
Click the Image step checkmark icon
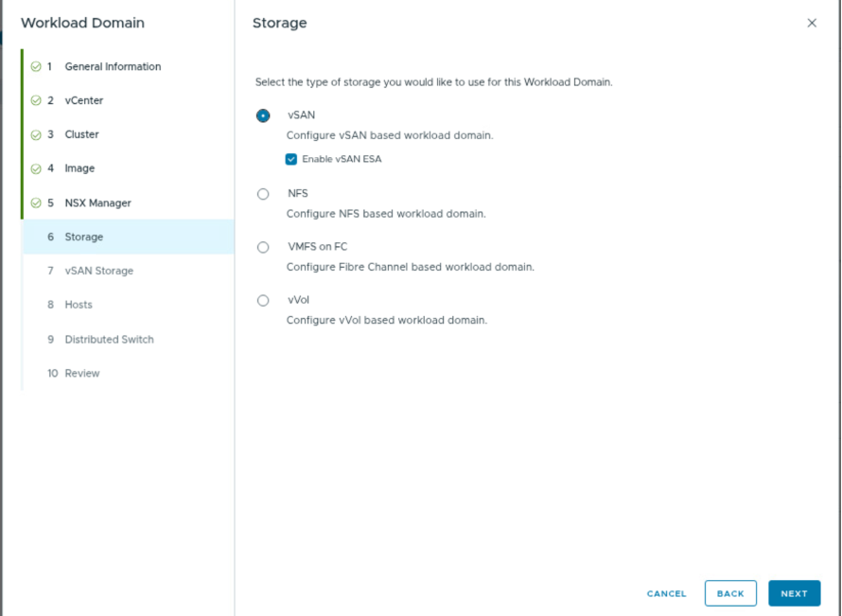tap(36, 169)
